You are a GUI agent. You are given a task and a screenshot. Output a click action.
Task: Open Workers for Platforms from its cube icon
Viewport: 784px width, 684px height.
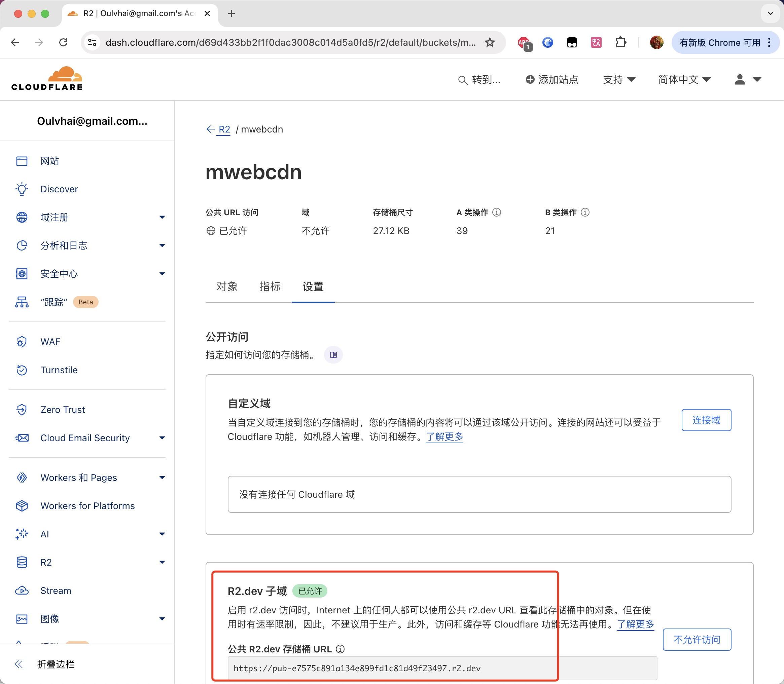(22, 506)
